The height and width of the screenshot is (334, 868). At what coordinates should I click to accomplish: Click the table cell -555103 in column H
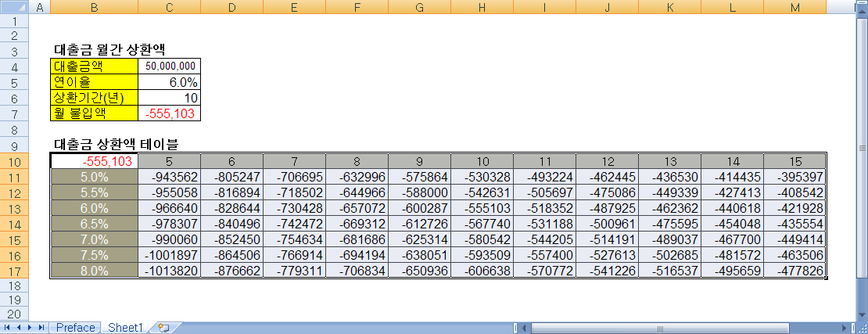click(x=482, y=209)
